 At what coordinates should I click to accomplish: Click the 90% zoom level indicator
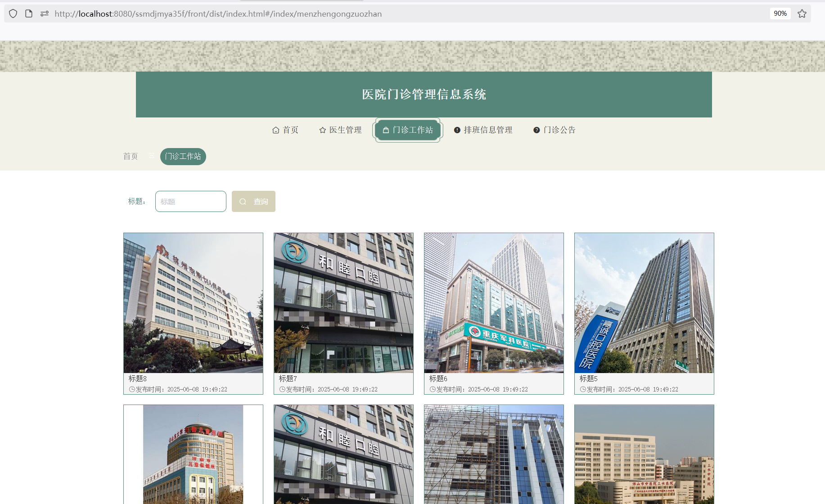(780, 13)
